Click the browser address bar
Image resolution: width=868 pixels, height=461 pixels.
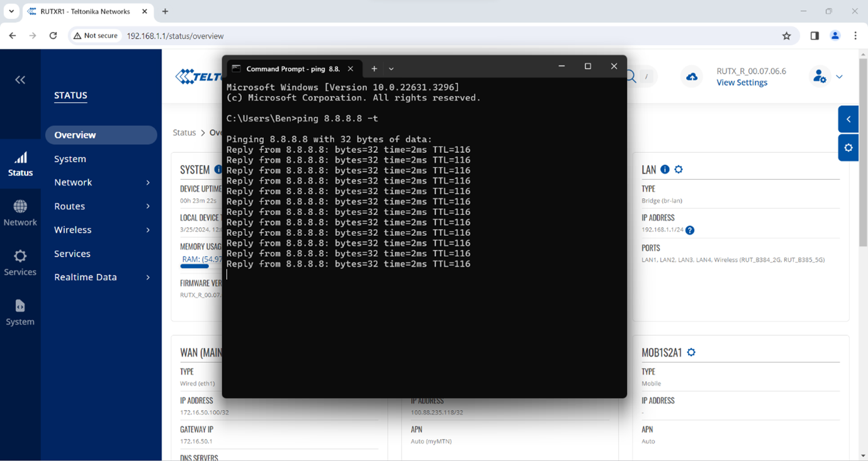(x=441, y=36)
